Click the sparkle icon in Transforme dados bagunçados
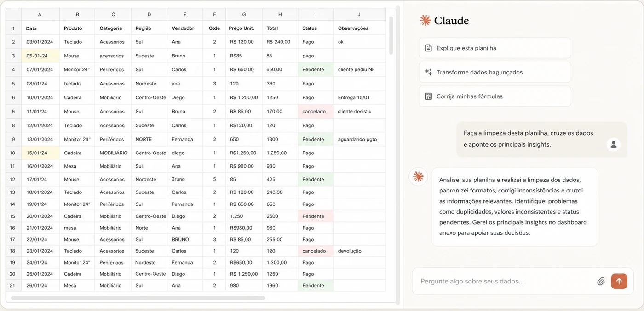Image resolution: width=644 pixels, height=311 pixels. coord(428,72)
